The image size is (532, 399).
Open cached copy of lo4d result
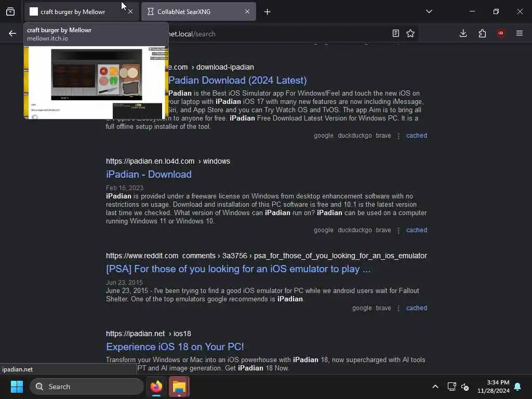417,230
